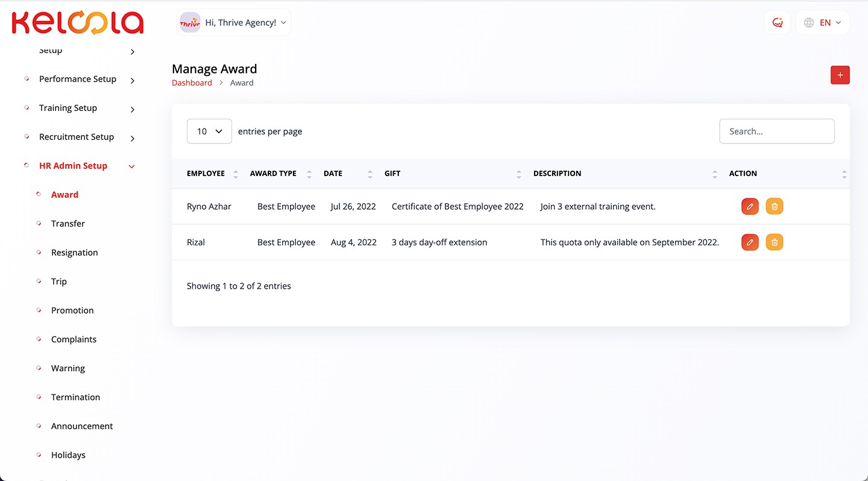Click the red add award plus button
Viewport: 868px width, 481px height.
point(840,75)
